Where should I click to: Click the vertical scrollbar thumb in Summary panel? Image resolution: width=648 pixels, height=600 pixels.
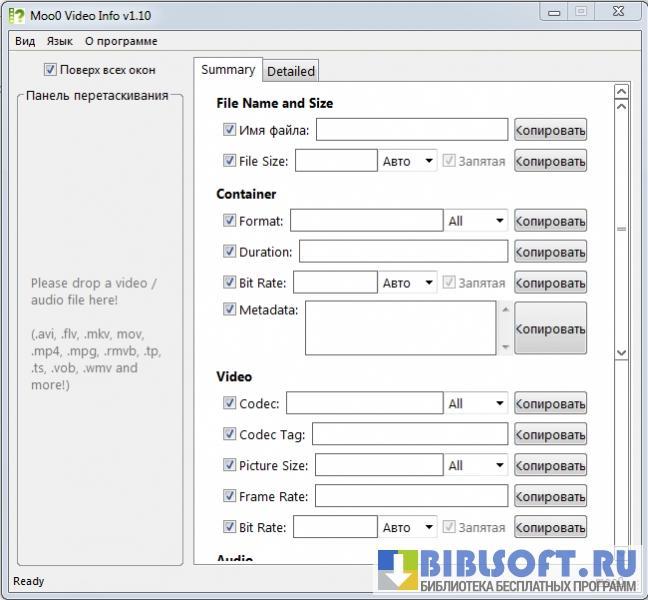621,229
